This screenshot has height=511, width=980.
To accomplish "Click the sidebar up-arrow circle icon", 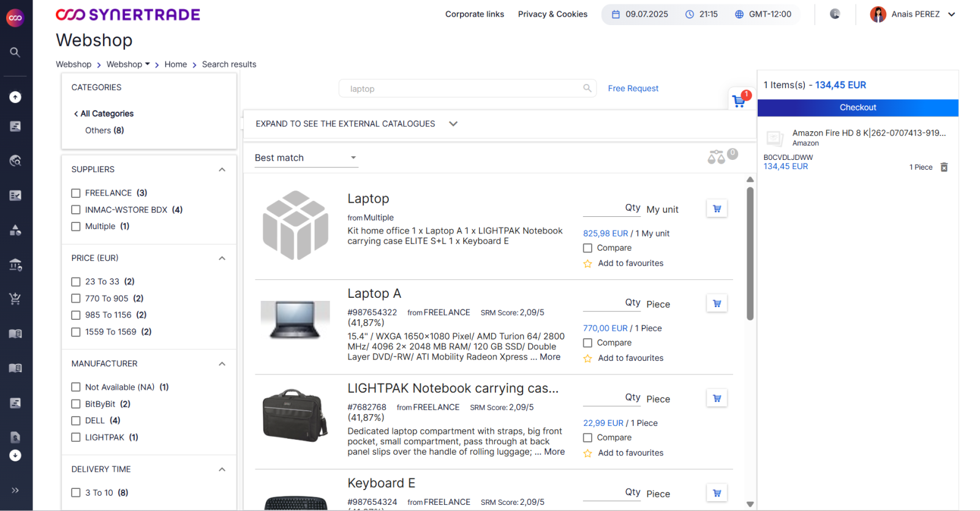I will [15, 97].
